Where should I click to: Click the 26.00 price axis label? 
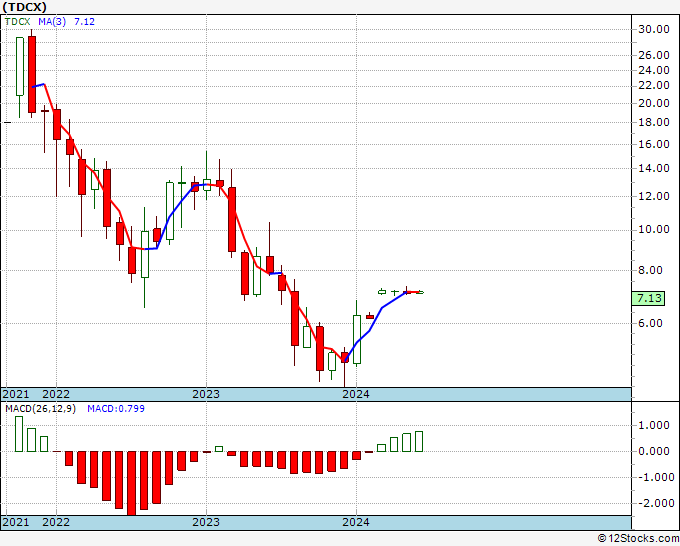pos(654,55)
